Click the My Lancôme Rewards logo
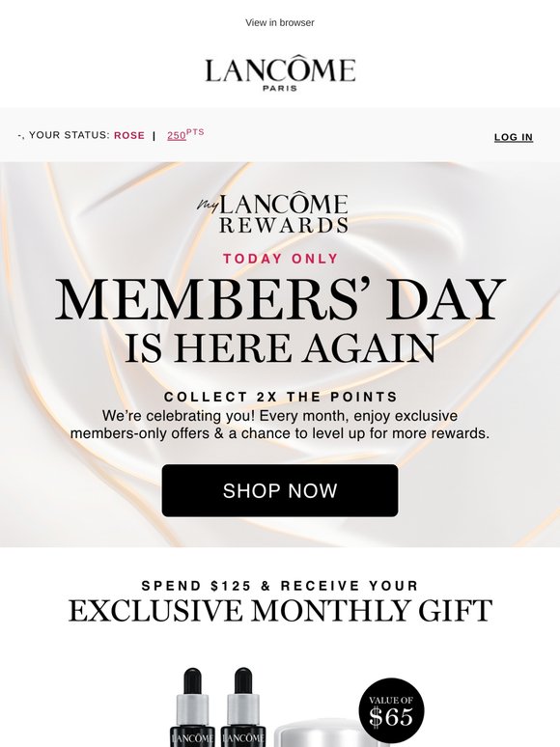The image size is (560, 747). pyautogui.click(x=273, y=213)
